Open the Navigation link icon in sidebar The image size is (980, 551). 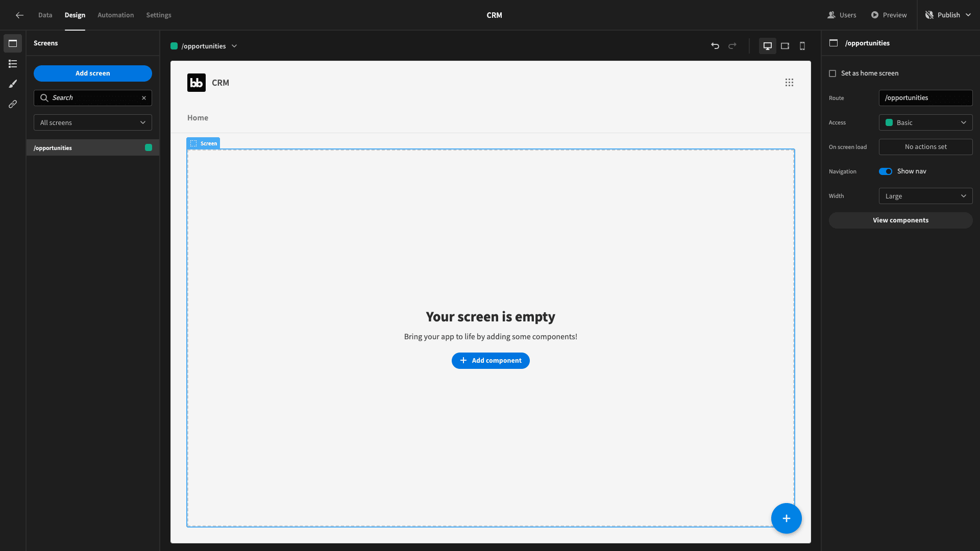[x=13, y=104]
